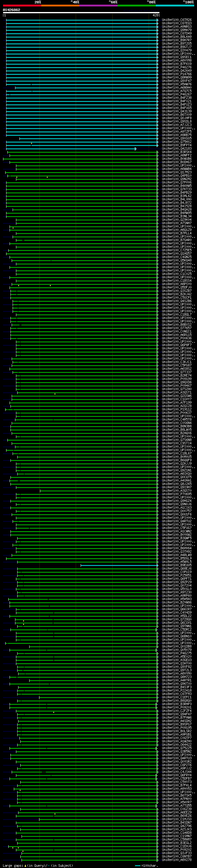
Task: Select the UniRef100_P46276 label
Action: 177,67
